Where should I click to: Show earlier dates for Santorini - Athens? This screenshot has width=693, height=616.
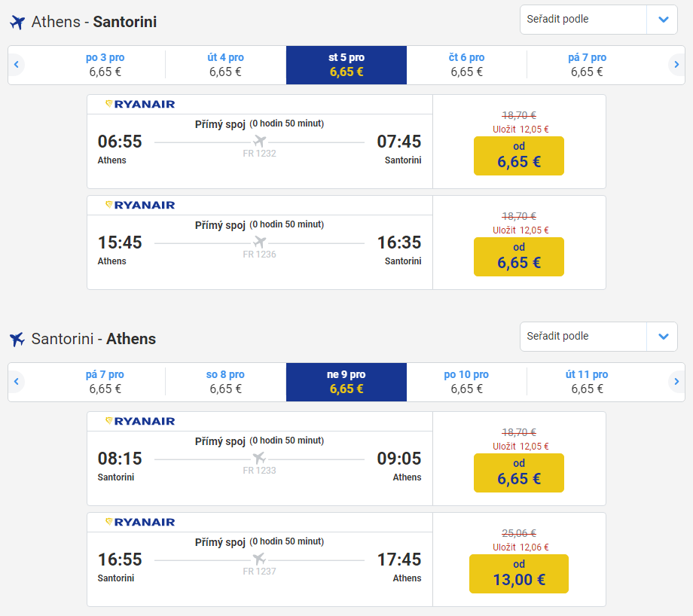[16, 382]
